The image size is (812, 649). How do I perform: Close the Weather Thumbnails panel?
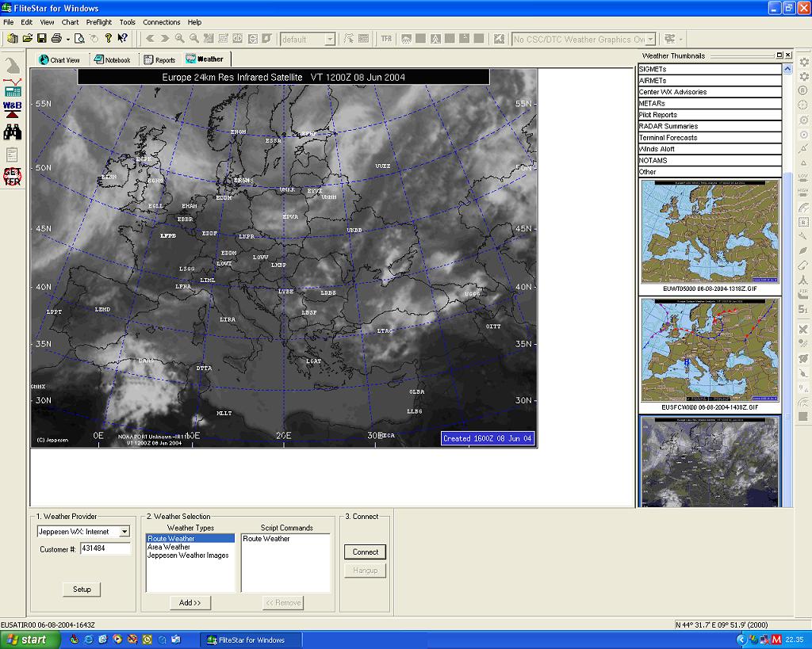[x=788, y=55]
